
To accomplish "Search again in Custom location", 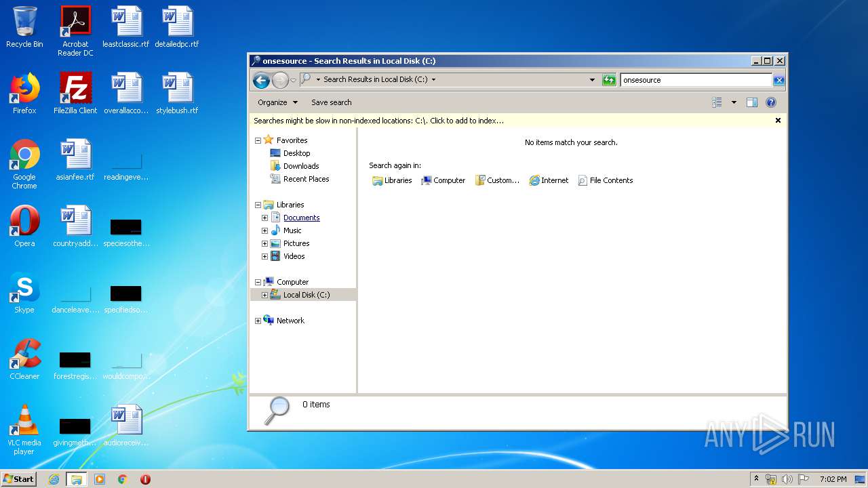I will pos(497,180).
